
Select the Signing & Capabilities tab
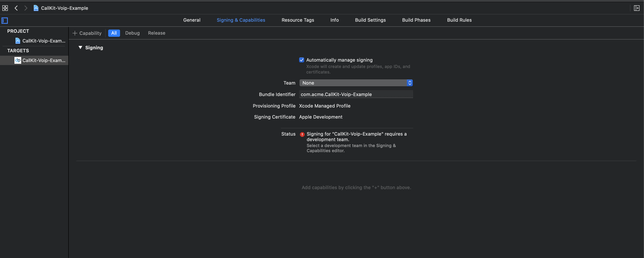(241, 20)
